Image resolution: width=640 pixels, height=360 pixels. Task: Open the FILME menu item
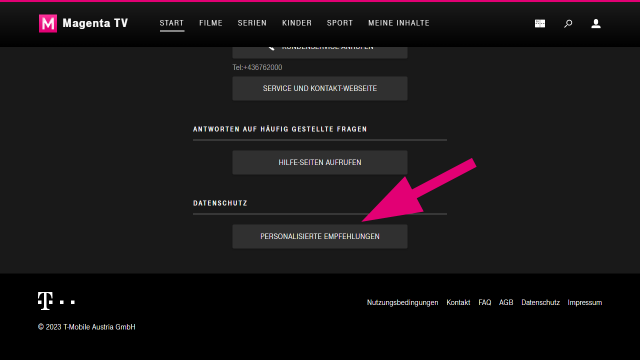click(211, 23)
